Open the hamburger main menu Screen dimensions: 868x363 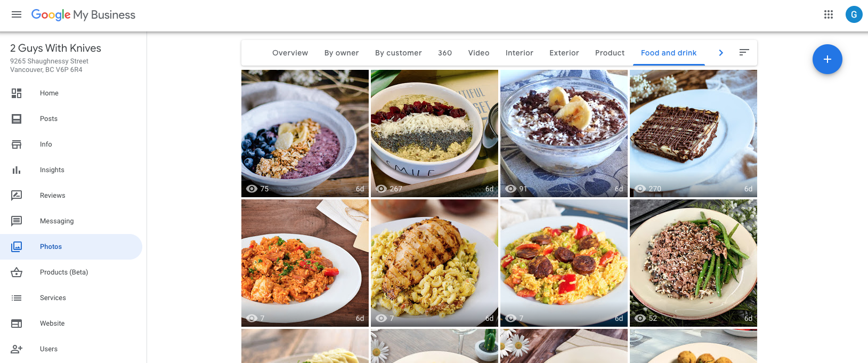[17, 14]
